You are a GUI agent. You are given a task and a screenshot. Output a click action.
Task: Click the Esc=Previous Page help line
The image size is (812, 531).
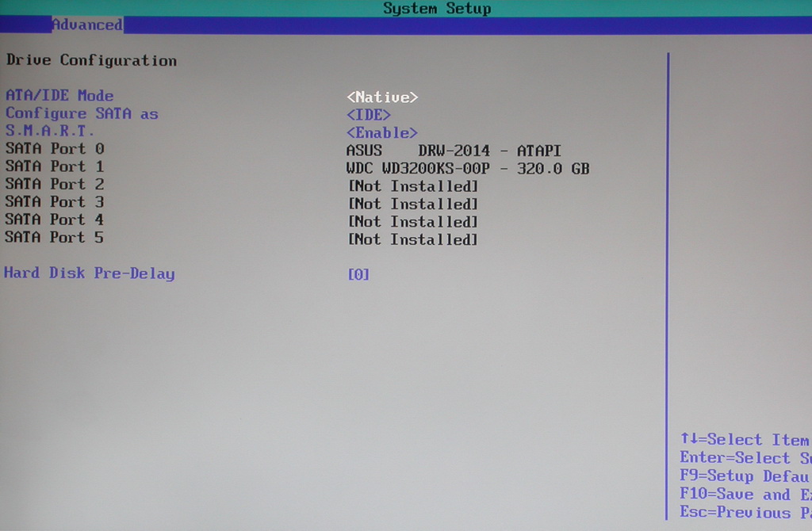(745, 512)
